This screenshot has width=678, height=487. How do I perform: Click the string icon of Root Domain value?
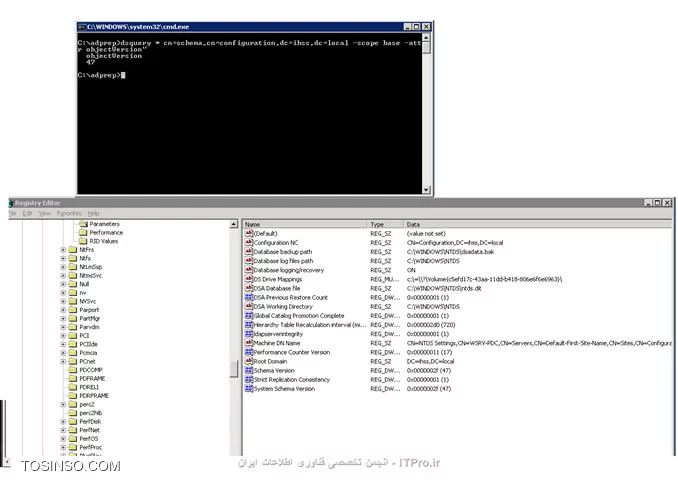pos(249,362)
